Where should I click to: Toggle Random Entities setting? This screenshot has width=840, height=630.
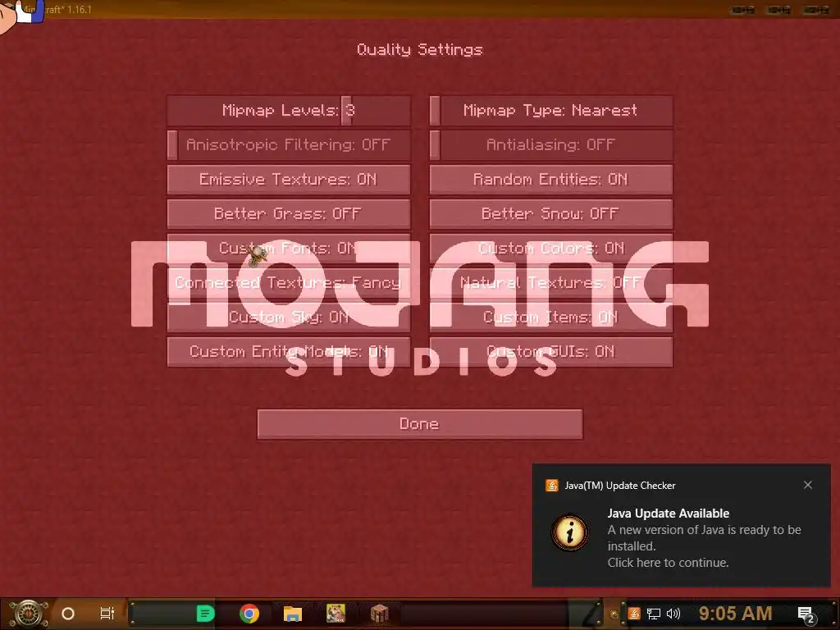click(551, 180)
